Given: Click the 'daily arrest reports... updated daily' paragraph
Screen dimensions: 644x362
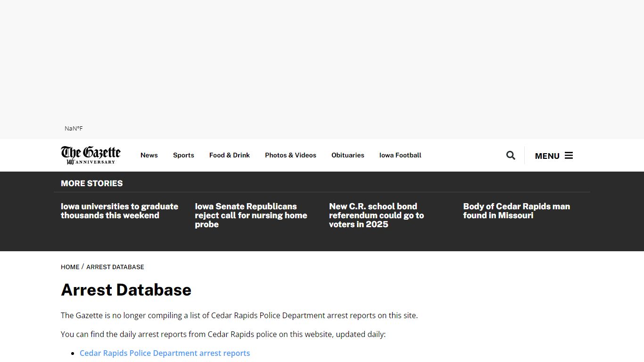Looking at the screenshot, I should [223, 334].
